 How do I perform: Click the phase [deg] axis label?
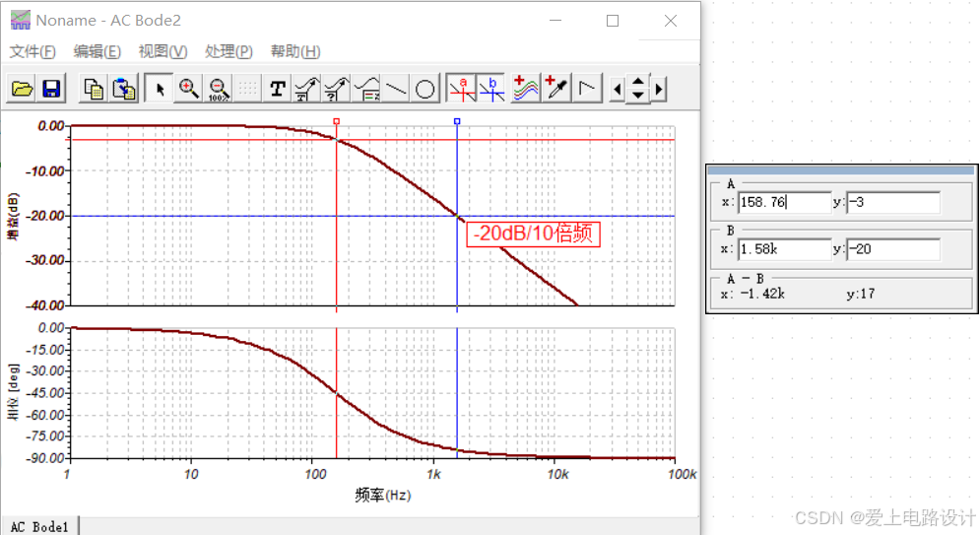13,392
